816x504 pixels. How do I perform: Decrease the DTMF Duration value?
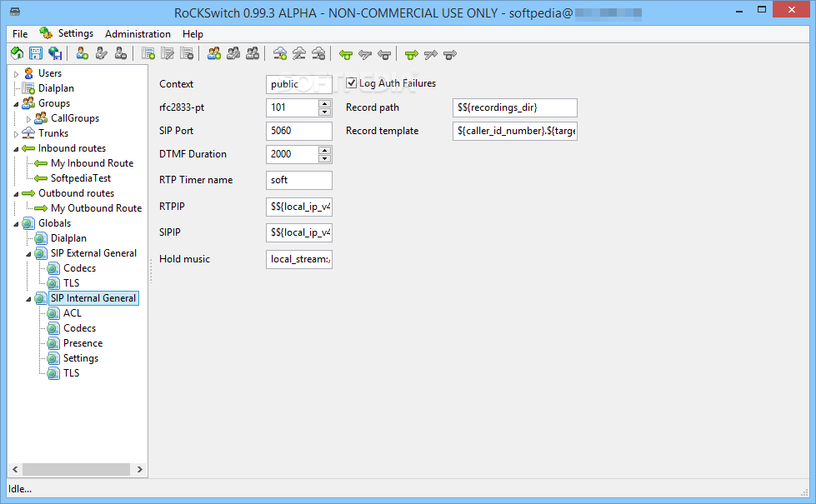point(325,158)
